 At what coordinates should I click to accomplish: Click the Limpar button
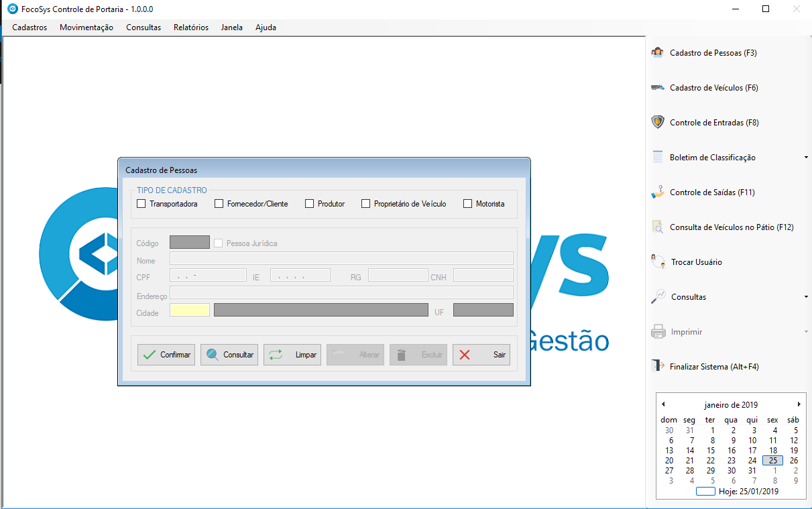pyautogui.click(x=292, y=355)
